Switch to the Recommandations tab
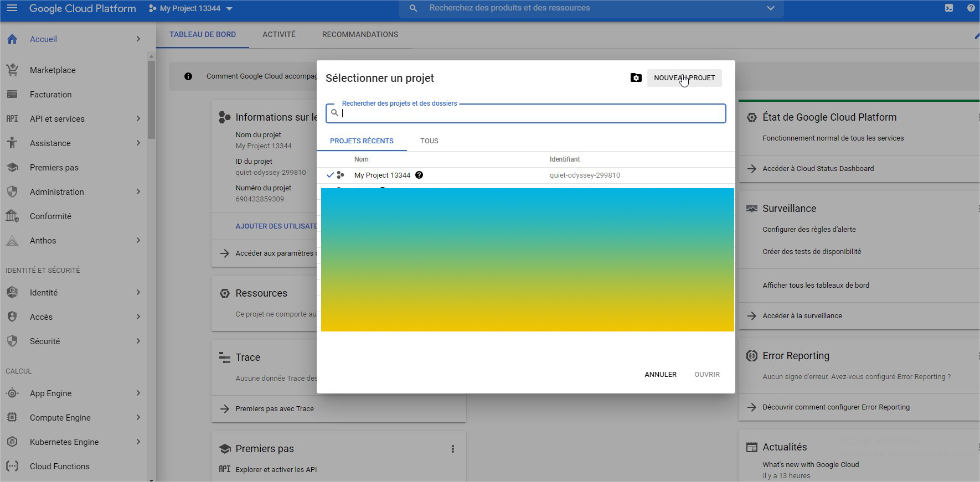 360,34
